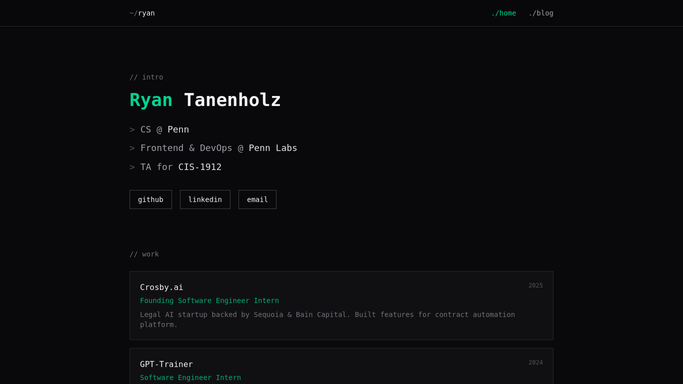Screen dimensions: 683x384
Task: Click the GPT-Trainer company title
Action: (166, 364)
